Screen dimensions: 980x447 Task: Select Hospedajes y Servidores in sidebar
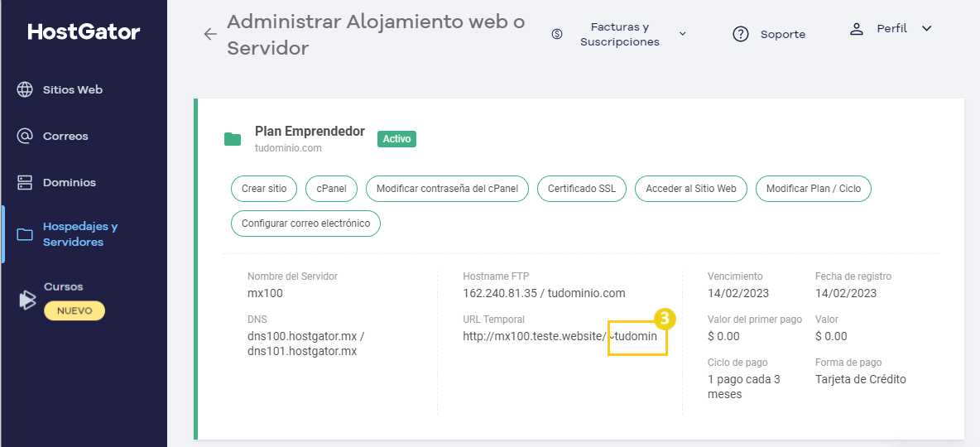(80, 233)
